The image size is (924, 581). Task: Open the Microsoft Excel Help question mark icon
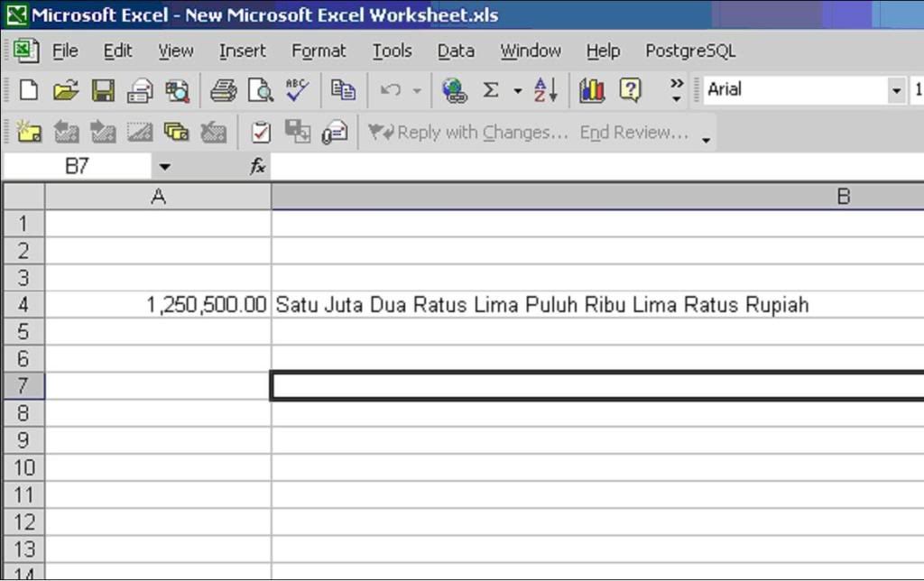(630, 90)
